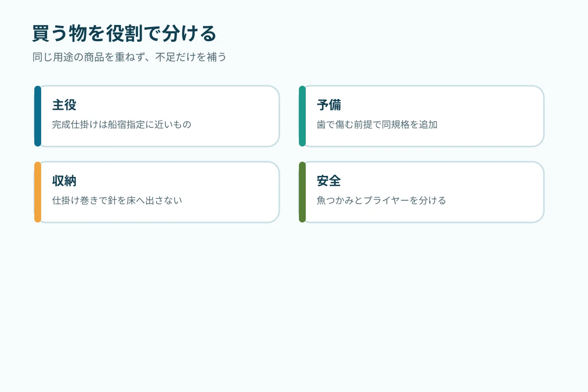Click the phrase 不足だけを補う in subtitle
588x392 pixels.
click(191, 57)
